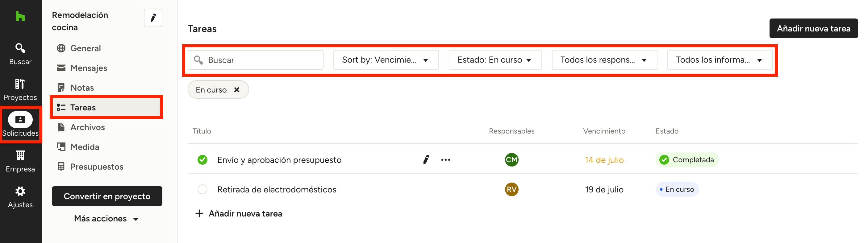Edit project name with pencil icon

pyautogui.click(x=153, y=18)
